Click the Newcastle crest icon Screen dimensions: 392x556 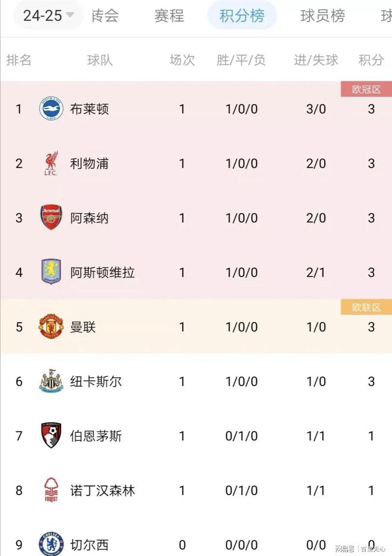51,381
